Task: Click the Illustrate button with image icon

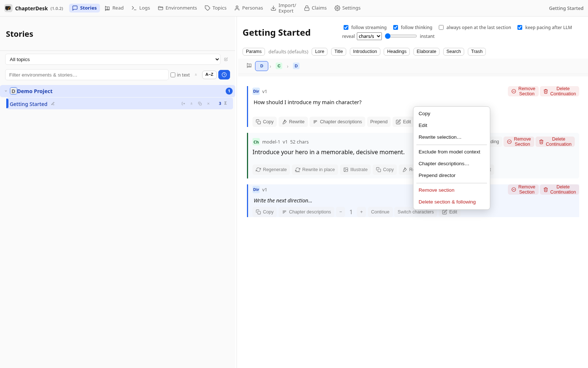Action: coord(355,170)
